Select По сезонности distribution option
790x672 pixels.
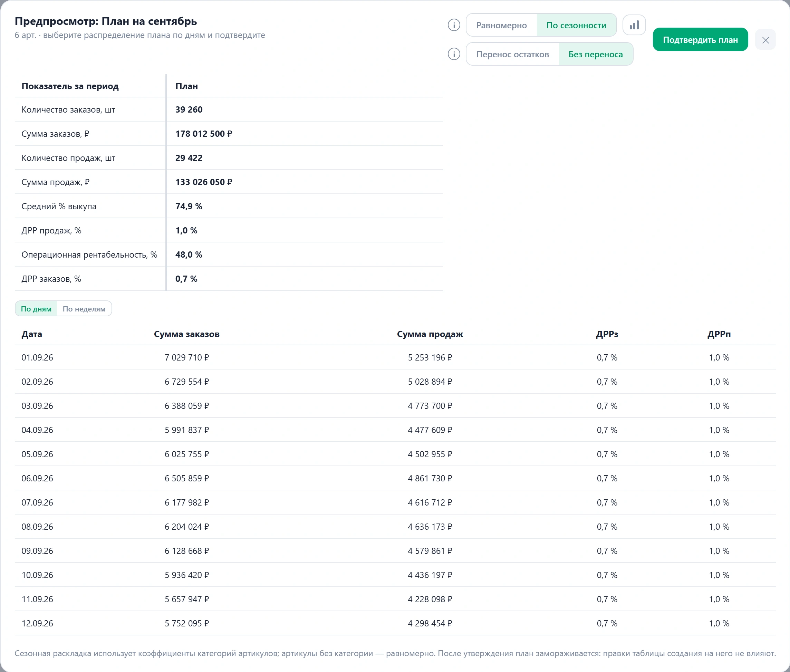(576, 25)
